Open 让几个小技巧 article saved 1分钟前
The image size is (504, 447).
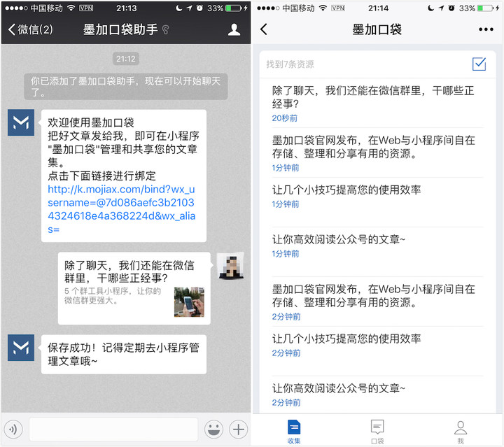coord(377,201)
